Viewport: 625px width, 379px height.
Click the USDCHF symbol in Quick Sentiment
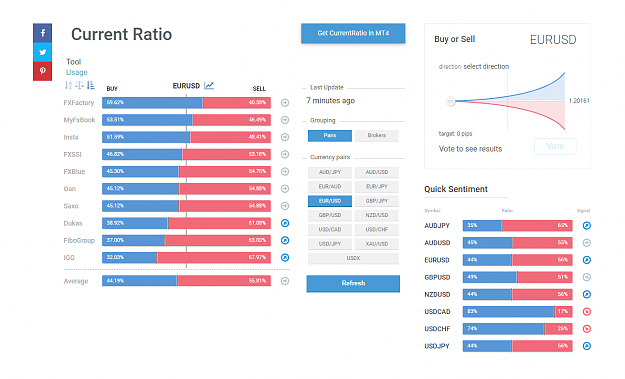(437, 329)
